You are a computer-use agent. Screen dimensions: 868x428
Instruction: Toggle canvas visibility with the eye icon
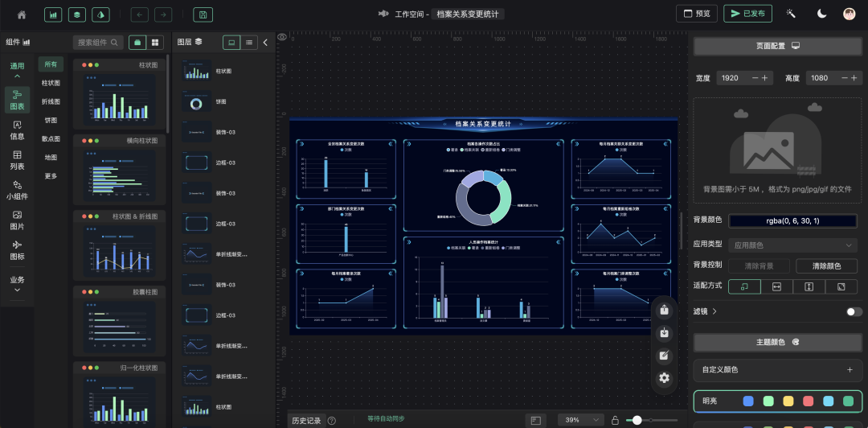(282, 37)
